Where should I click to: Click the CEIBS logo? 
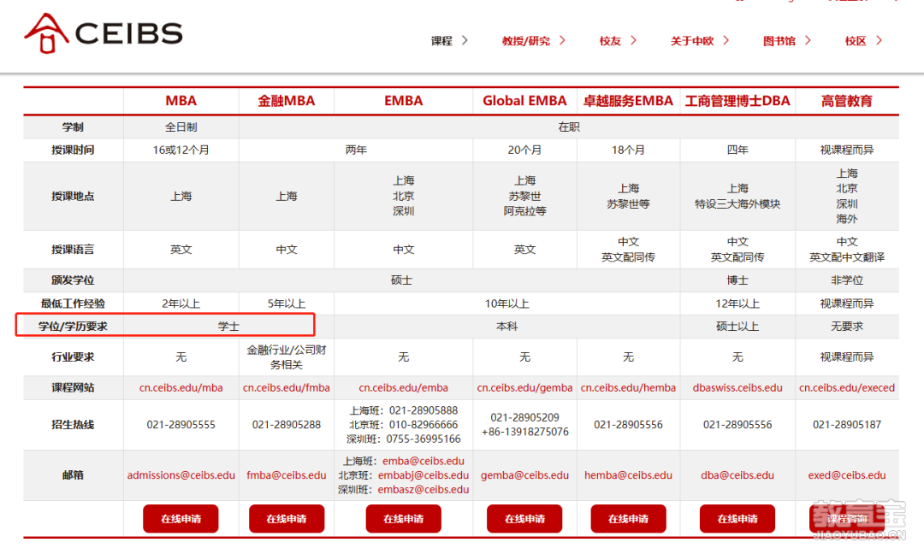104,33
